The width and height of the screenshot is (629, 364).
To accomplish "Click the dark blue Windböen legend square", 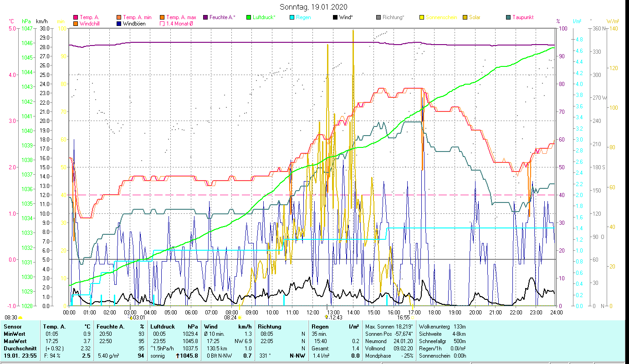I will 119,24.
